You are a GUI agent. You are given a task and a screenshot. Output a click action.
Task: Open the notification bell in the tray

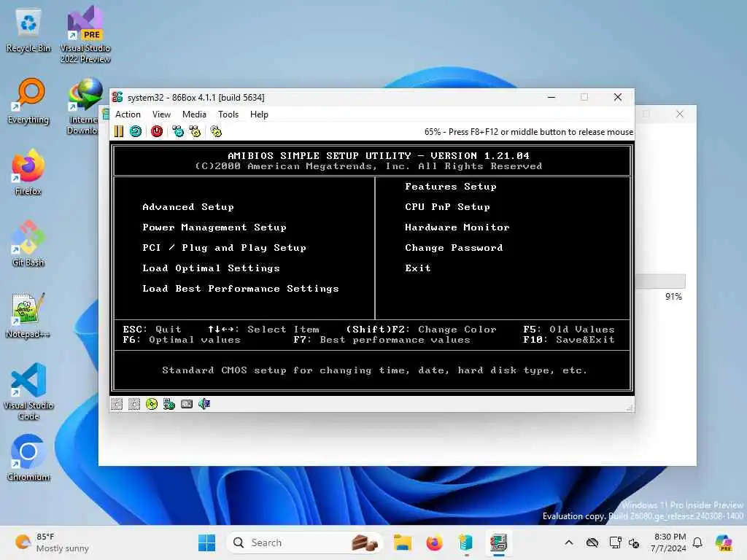[x=697, y=542]
